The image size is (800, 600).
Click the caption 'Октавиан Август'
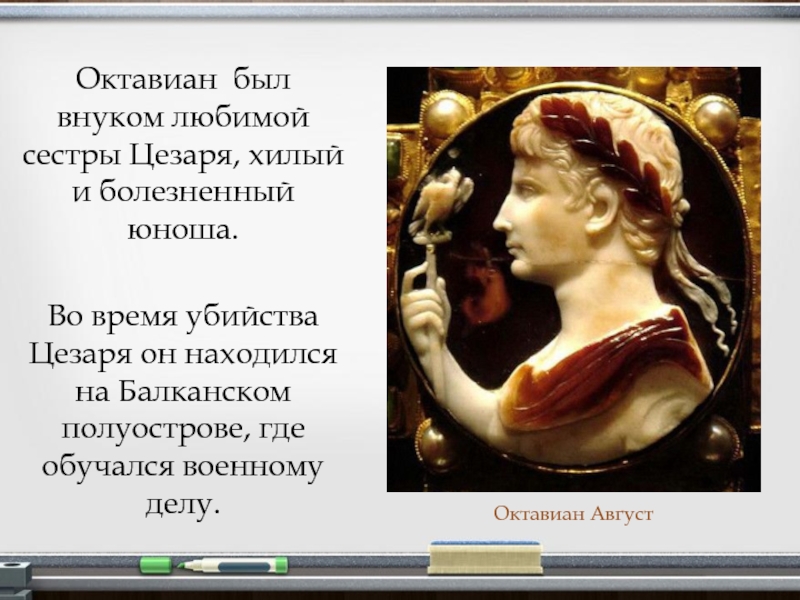pos(573,513)
